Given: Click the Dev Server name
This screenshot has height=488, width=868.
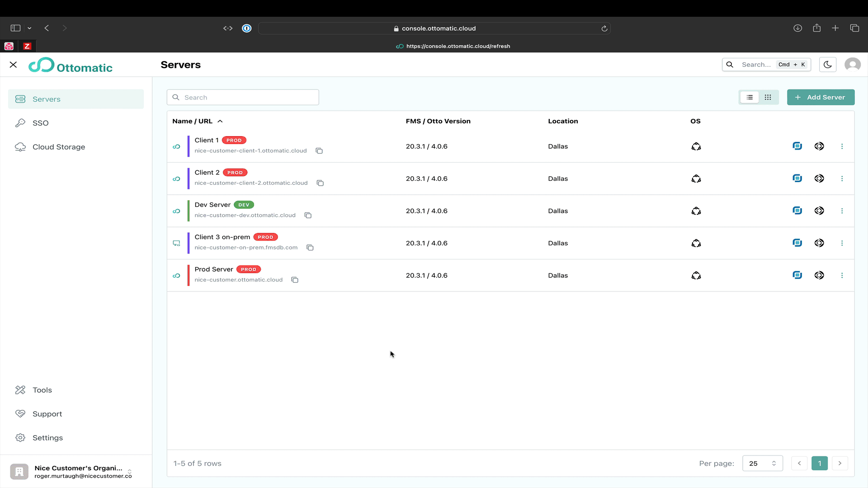Looking at the screenshot, I should 212,205.
